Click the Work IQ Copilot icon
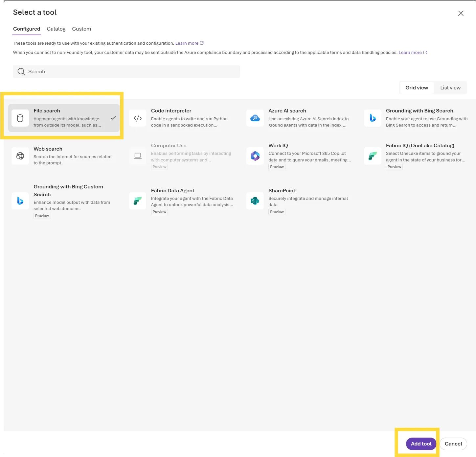Screen dimensions: 476x457 (255, 156)
